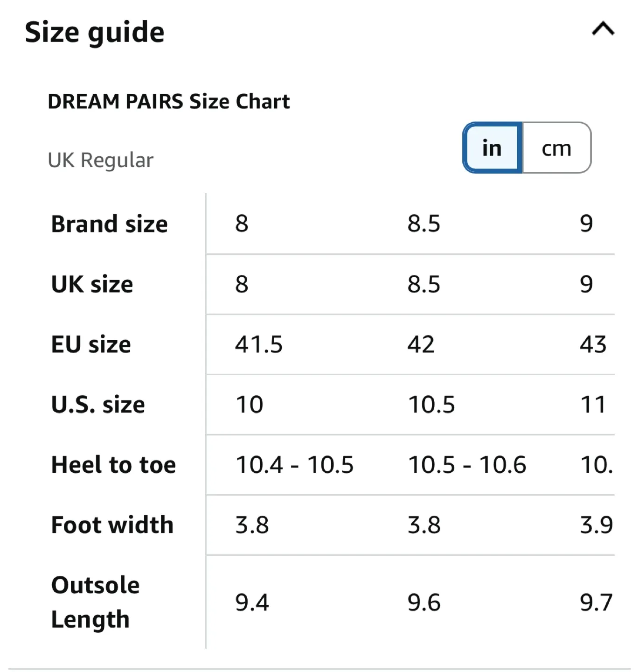This screenshot has width=639, height=672.
Task: Select the EU size row header
Action: pyautogui.click(x=91, y=344)
